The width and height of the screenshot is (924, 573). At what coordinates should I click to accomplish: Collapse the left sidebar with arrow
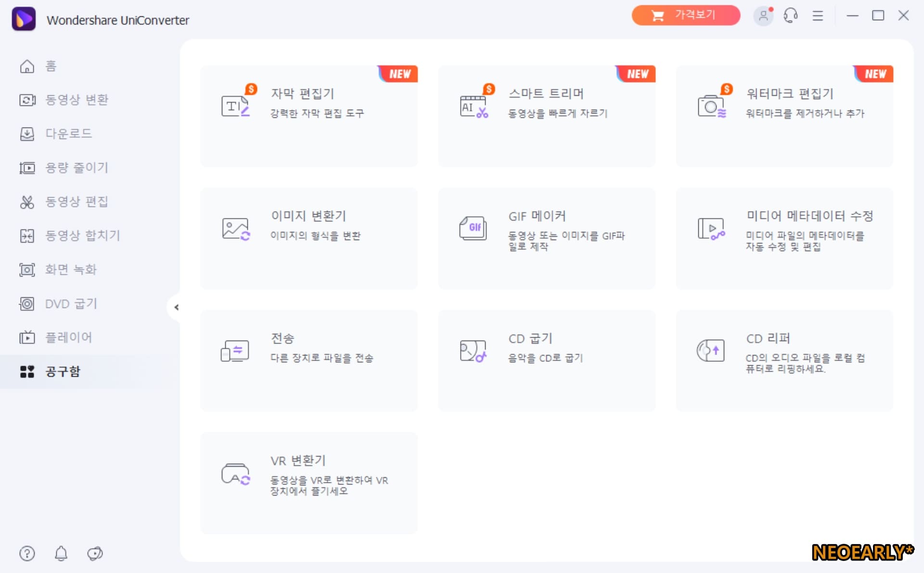[x=176, y=307]
